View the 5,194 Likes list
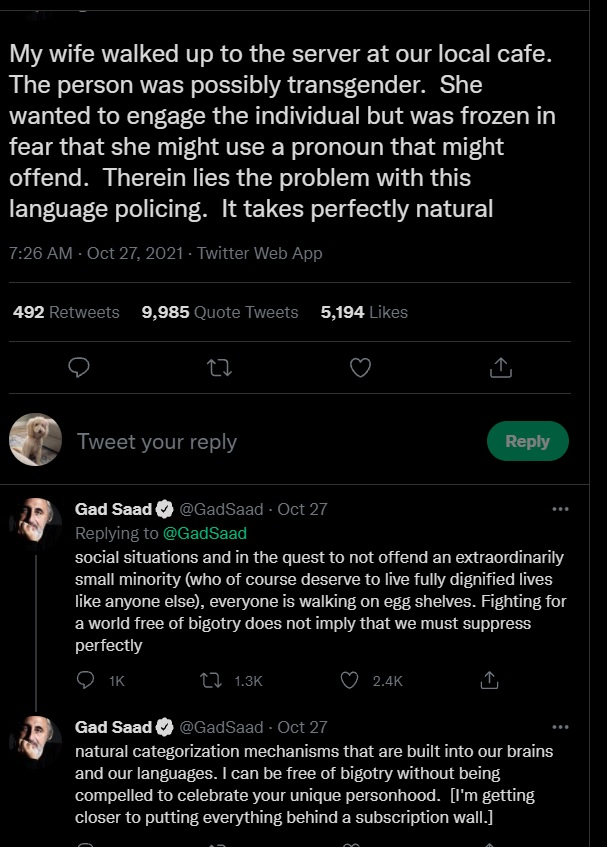 click(x=364, y=312)
